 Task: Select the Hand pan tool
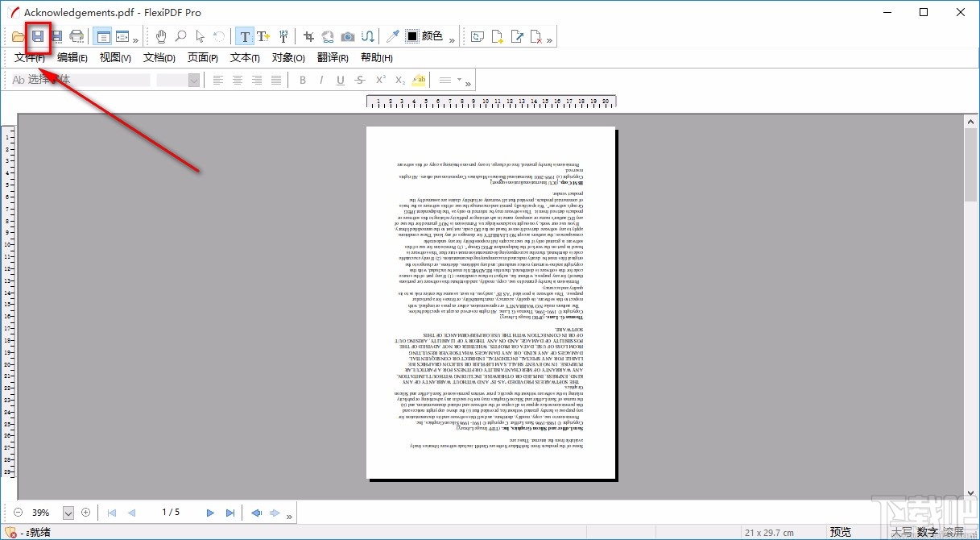[162, 36]
